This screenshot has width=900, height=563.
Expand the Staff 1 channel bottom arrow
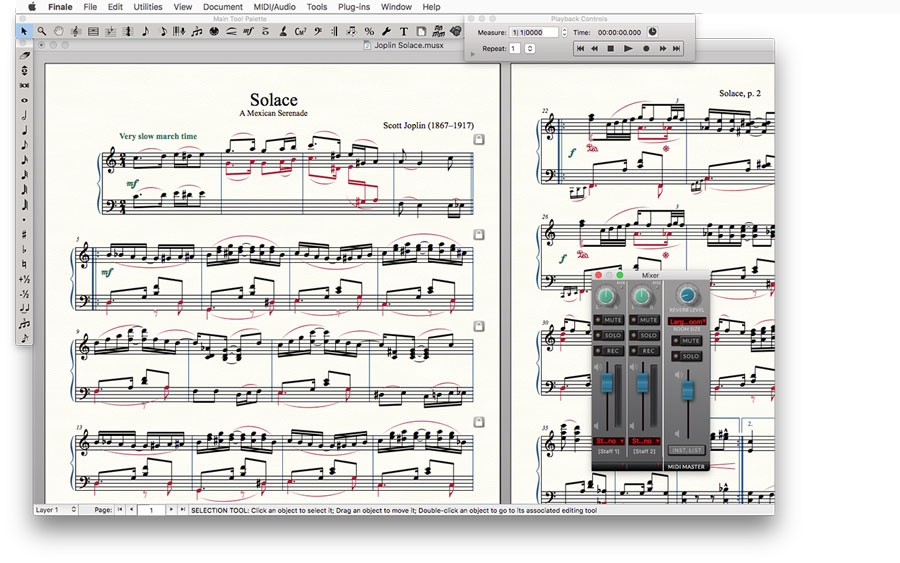tap(622, 465)
